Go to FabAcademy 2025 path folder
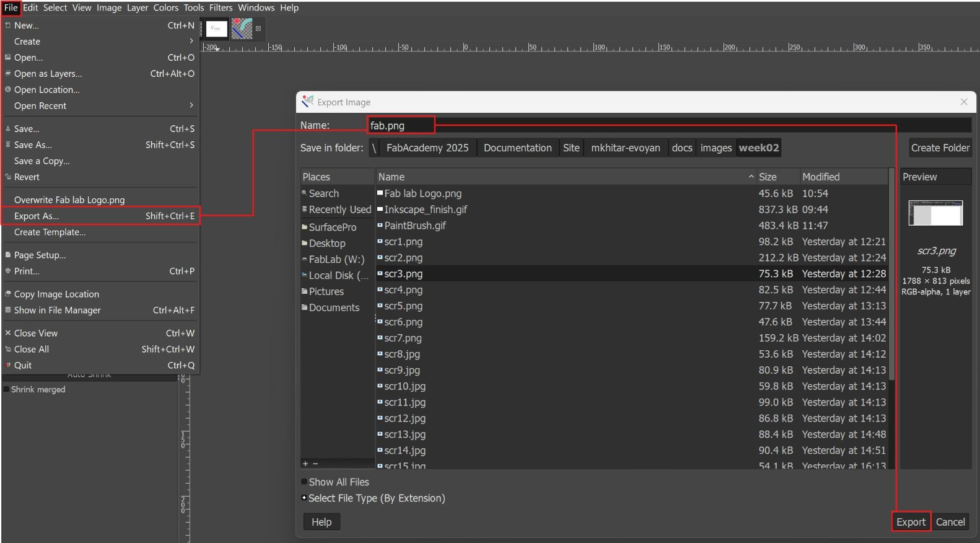This screenshot has width=980, height=543. 427,148
